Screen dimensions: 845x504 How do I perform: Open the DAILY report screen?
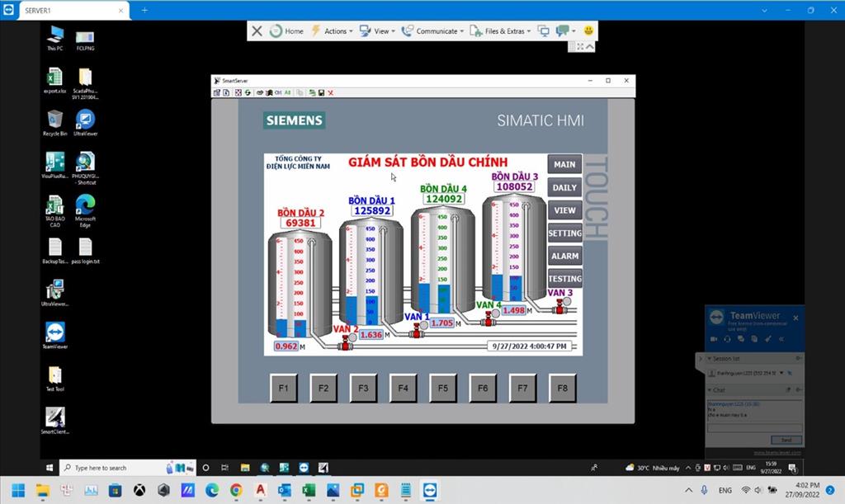coord(564,187)
